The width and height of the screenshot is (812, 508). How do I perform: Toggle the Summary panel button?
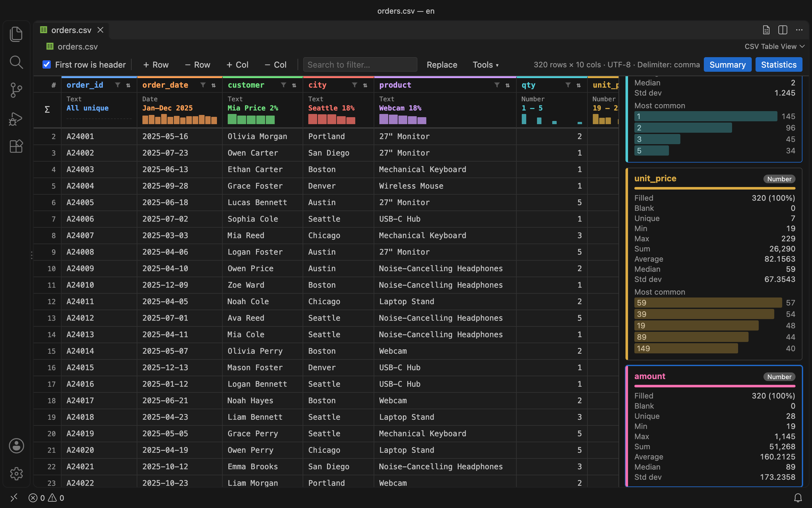(727, 64)
